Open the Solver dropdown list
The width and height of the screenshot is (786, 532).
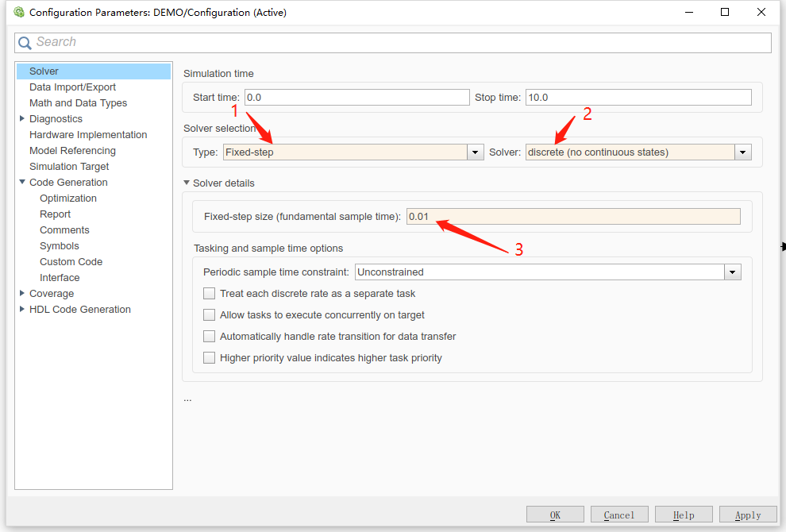click(x=742, y=152)
